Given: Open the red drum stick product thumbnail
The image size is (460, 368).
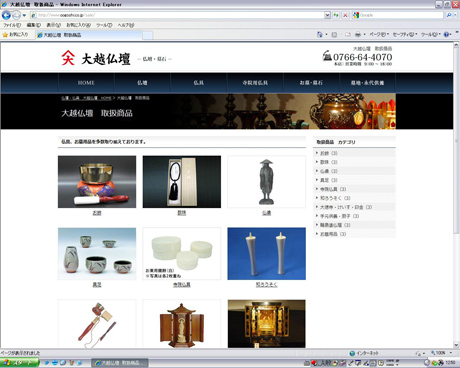Looking at the screenshot, I should pos(97,324).
